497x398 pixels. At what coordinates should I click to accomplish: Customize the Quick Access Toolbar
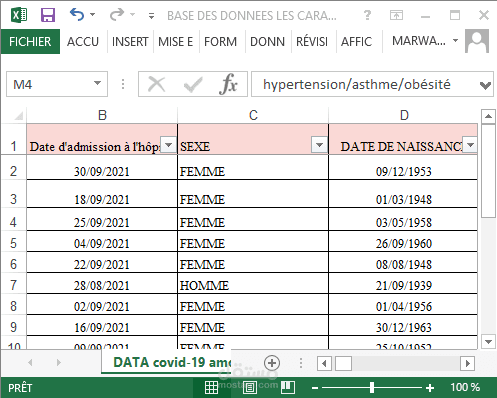pos(151,16)
